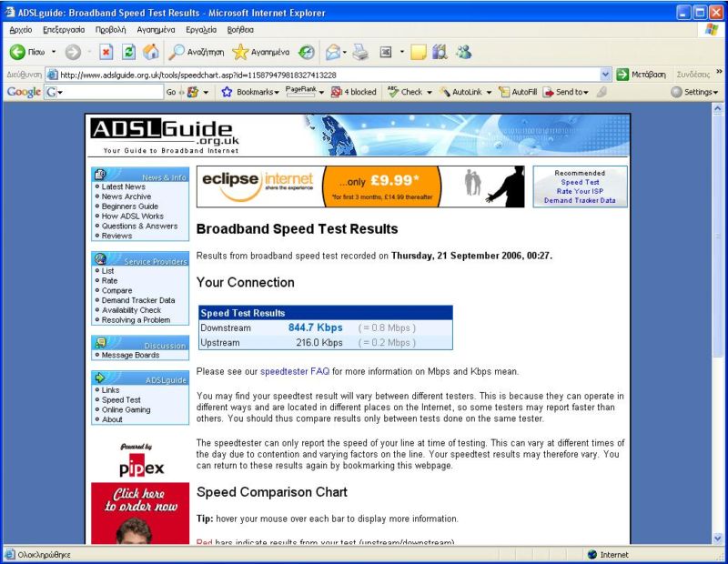
Task: Open the Βοήθεια menu
Action: 240,30
